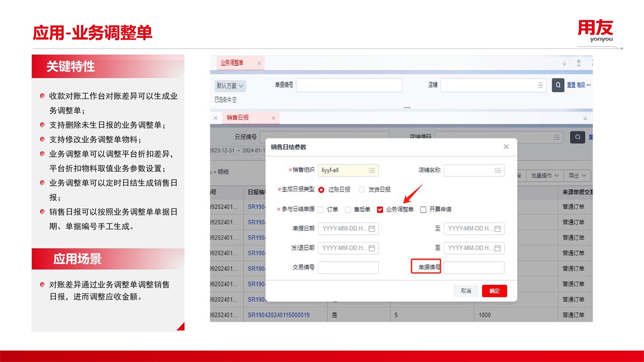644x362 pixels.
Task: Open calendar icon in 发/退日期 start field
Action: [371, 248]
